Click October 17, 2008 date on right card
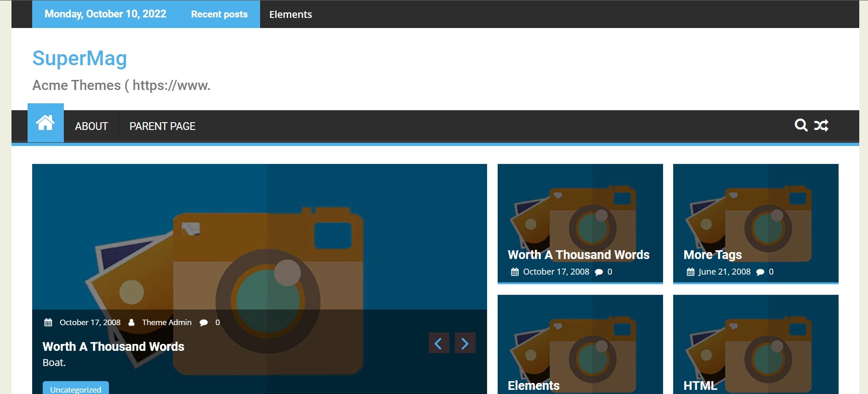The image size is (868, 394). point(556,272)
